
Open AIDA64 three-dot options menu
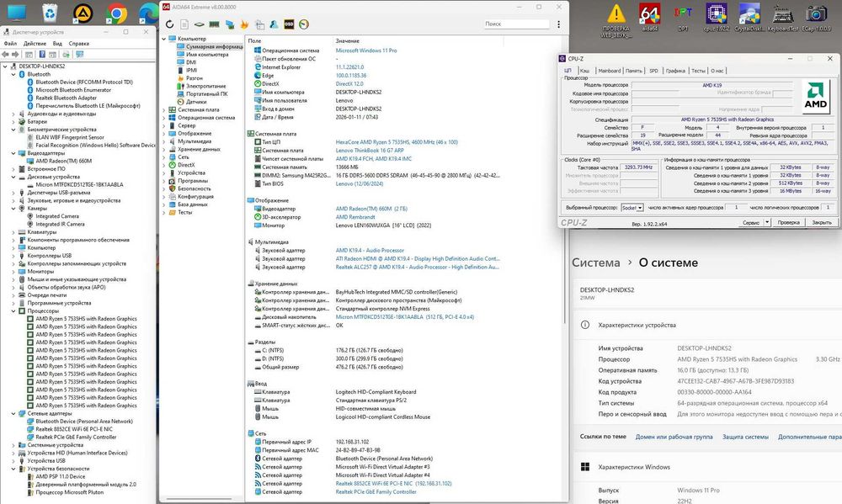(x=558, y=24)
